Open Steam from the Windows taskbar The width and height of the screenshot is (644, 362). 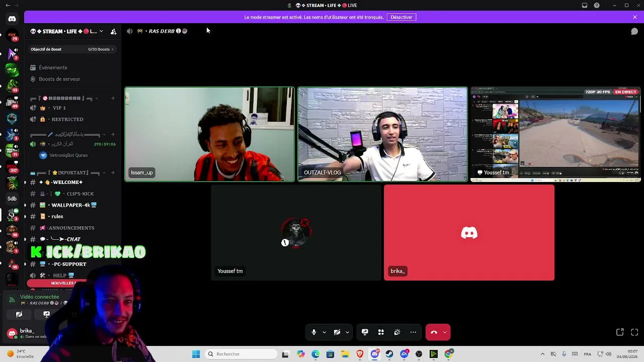pos(389,354)
